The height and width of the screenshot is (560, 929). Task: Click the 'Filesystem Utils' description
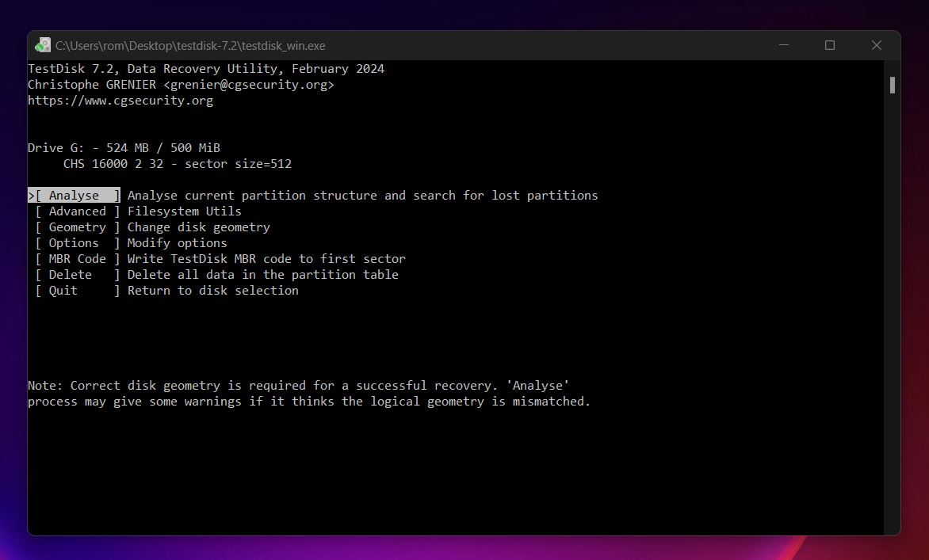tap(184, 211)
